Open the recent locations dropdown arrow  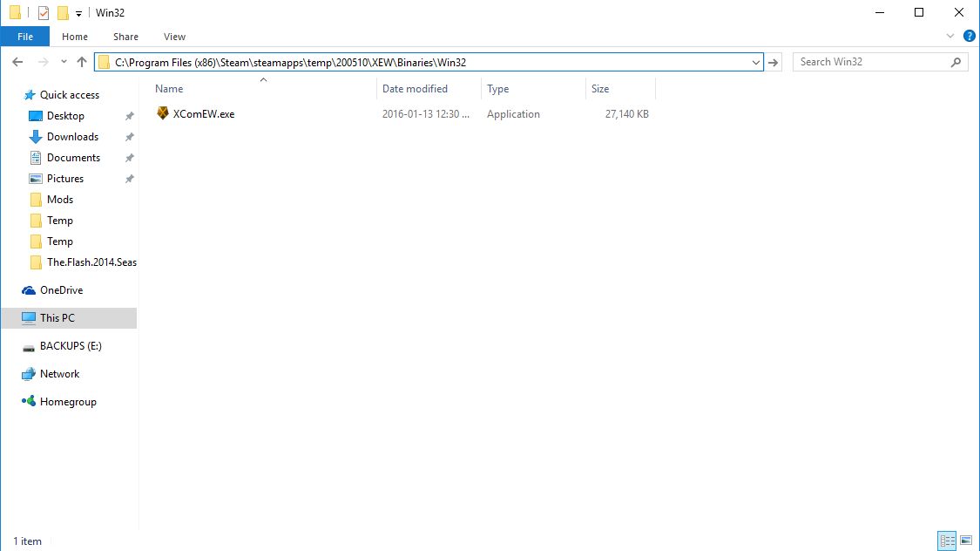click(64, 62)
